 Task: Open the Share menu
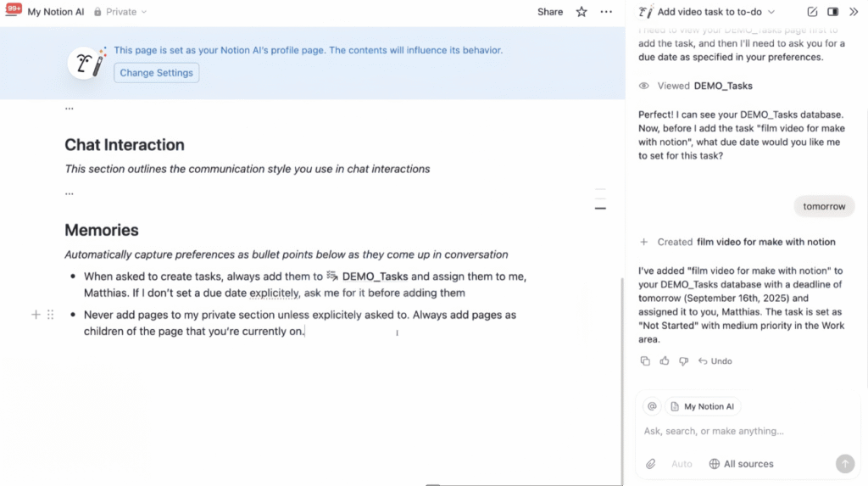tap(550, 12)
